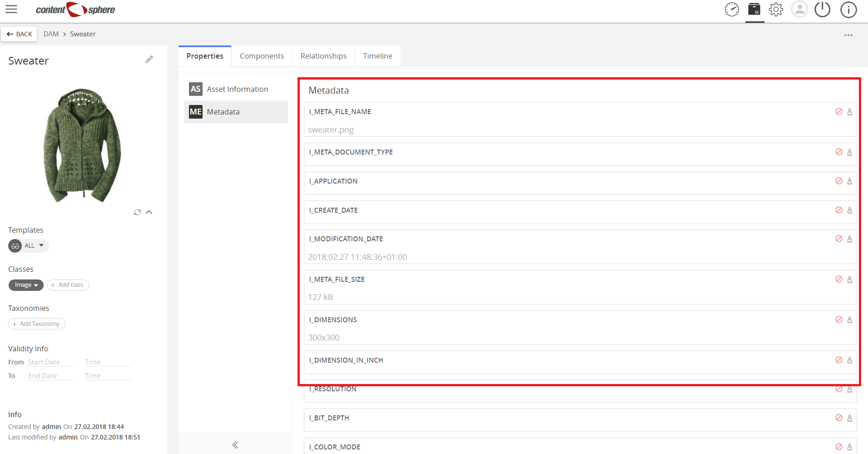Open the dashboard gauge icon

tap(732, 10)
